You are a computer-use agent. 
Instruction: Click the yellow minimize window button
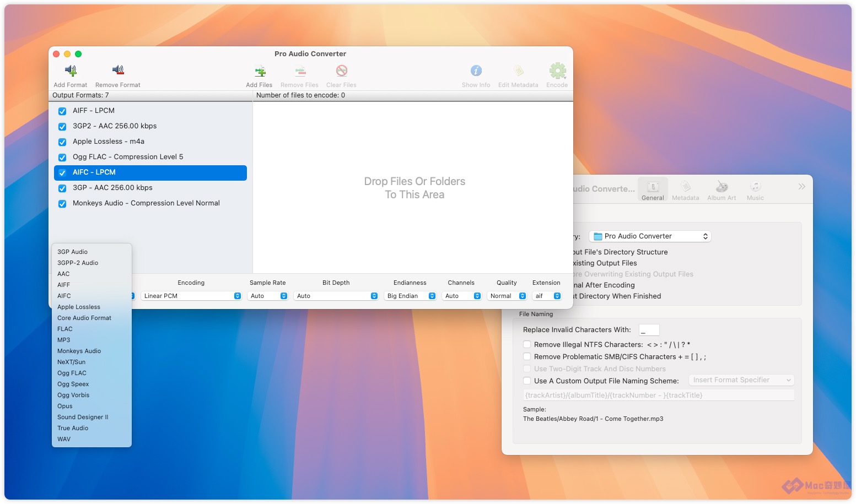67,54
